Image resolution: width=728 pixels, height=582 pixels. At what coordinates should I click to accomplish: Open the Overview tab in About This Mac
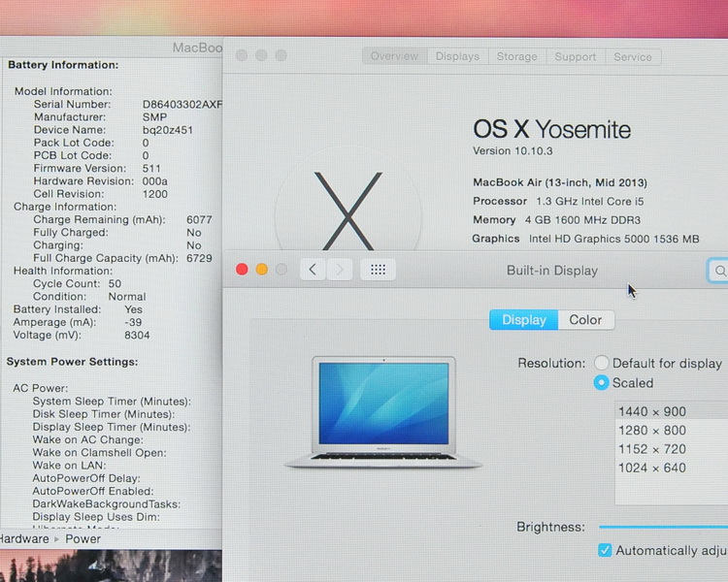[x=395, y=56]
